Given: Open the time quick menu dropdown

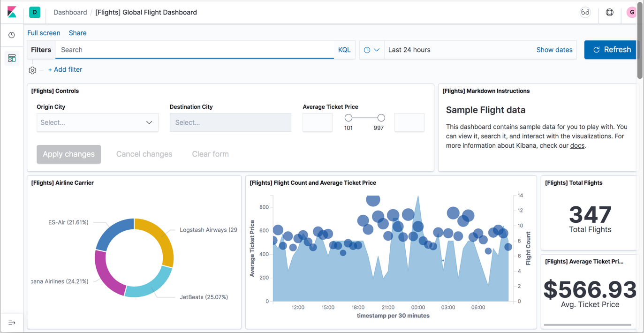Looking at the screenshot, I should (x=371, y=50).
